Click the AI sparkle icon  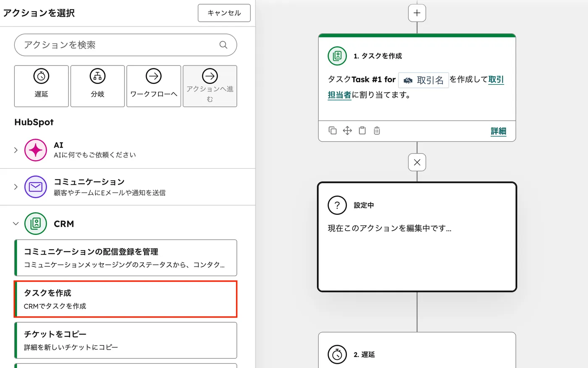35,150
